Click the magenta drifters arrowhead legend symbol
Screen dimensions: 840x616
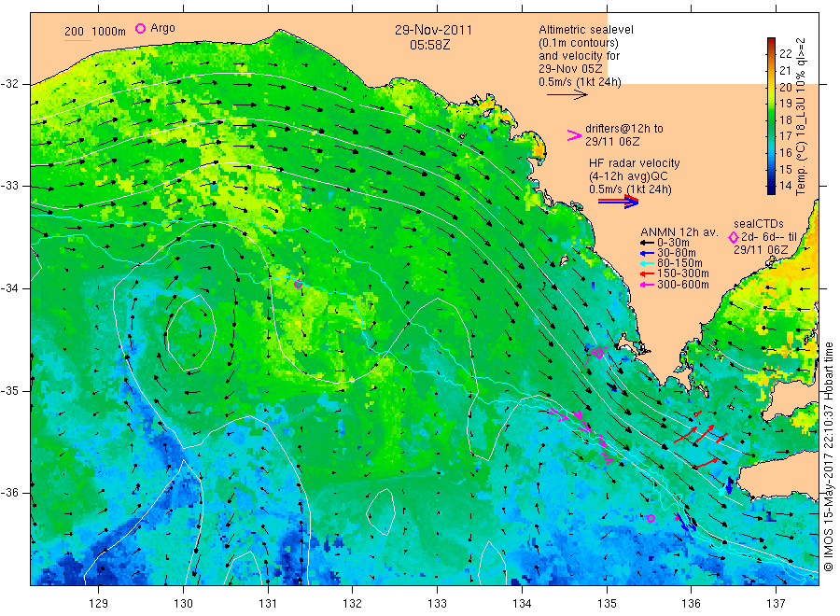[574, 135]
